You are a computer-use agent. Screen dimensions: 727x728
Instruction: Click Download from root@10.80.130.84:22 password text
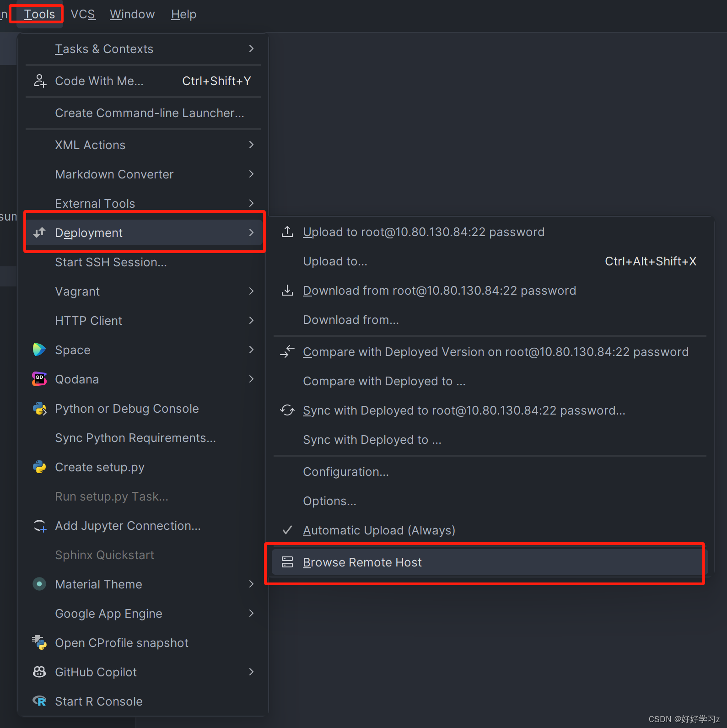pos(440,291)
